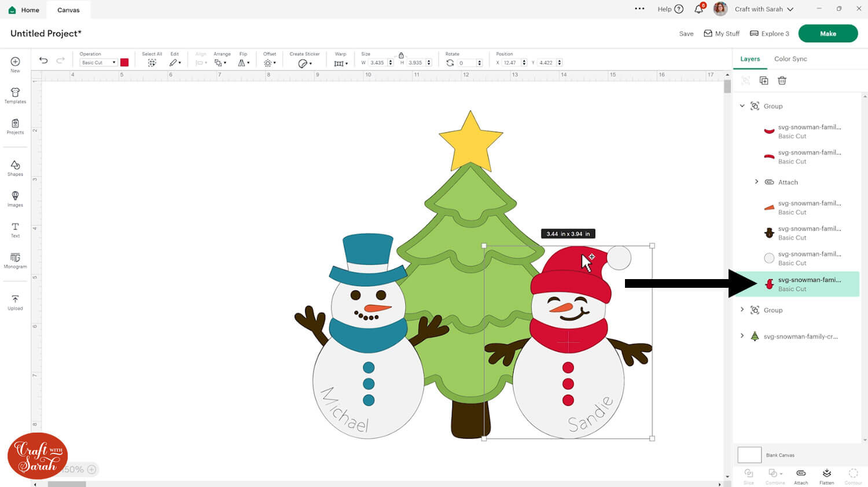868x487 pixels.
Task: Click the Upload icon
Action: 15,302
